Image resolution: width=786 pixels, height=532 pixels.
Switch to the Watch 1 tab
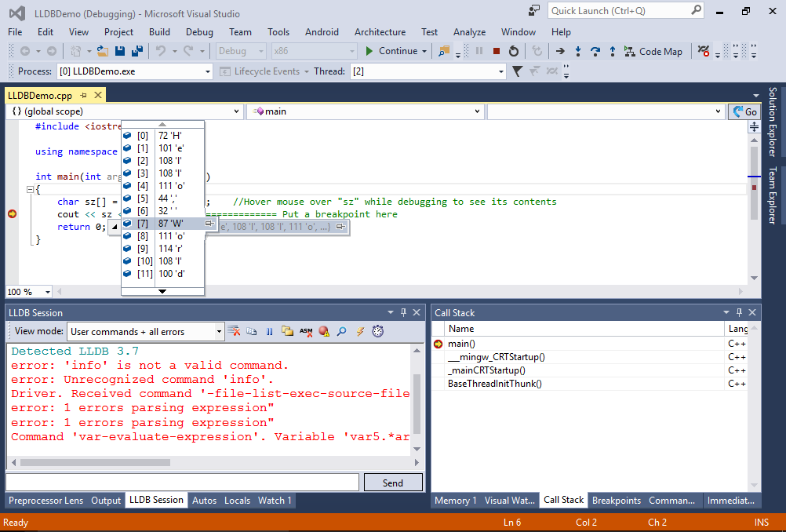click(x=275, y=501)
